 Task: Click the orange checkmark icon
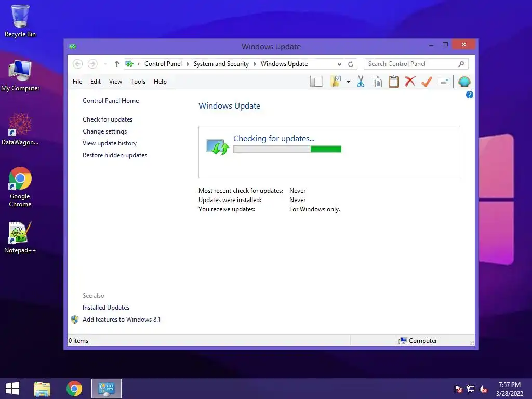427,82
